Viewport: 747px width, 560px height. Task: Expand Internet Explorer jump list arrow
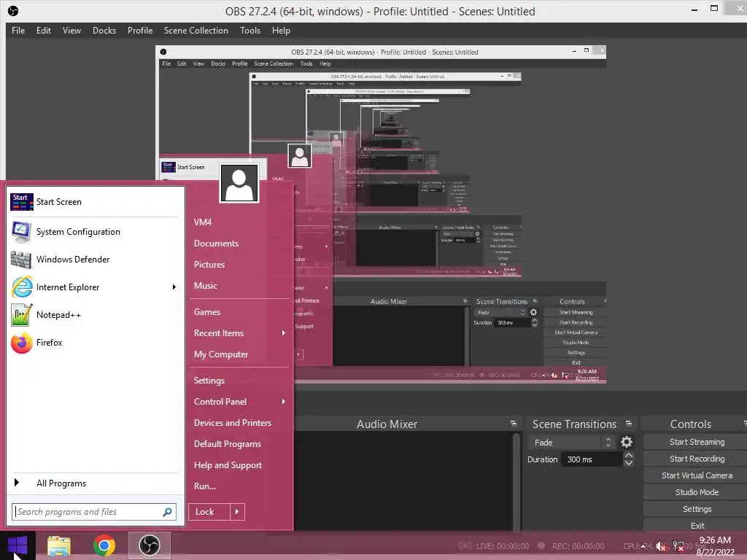click(174, 287)
